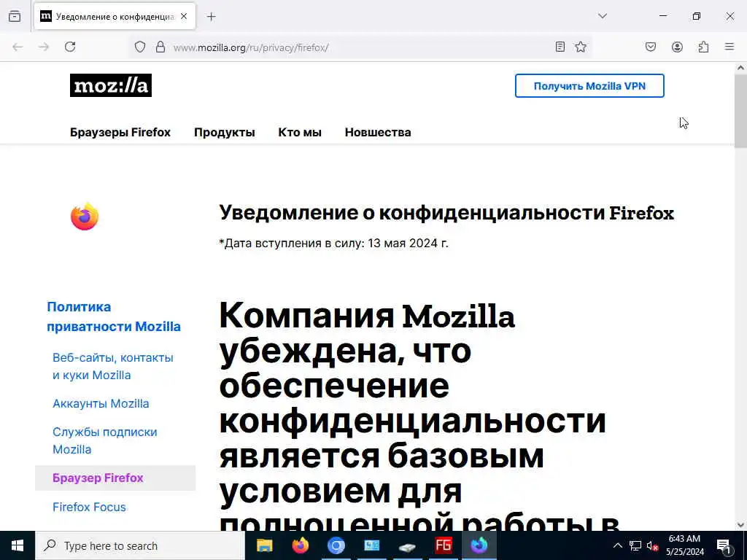Screen dimensions: 747x560
Task: Click the date text 13 мая 2024 г.
Action: (408, 244)
